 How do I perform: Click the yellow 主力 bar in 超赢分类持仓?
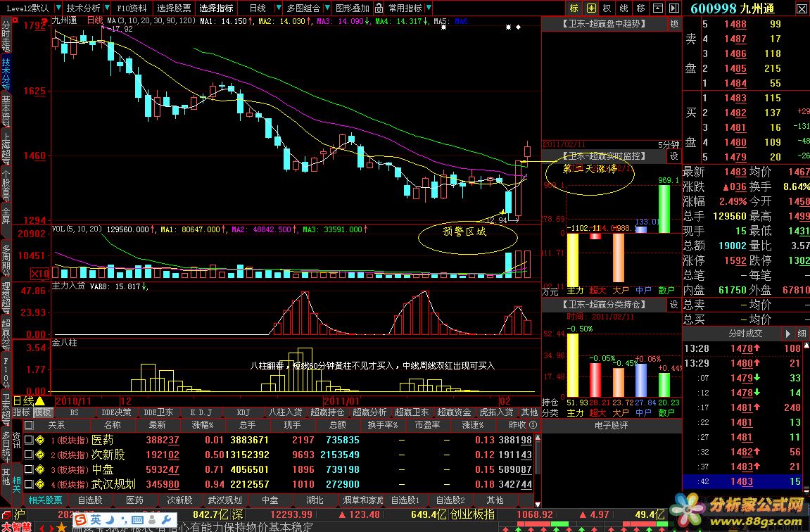click(x=573, y=365)
